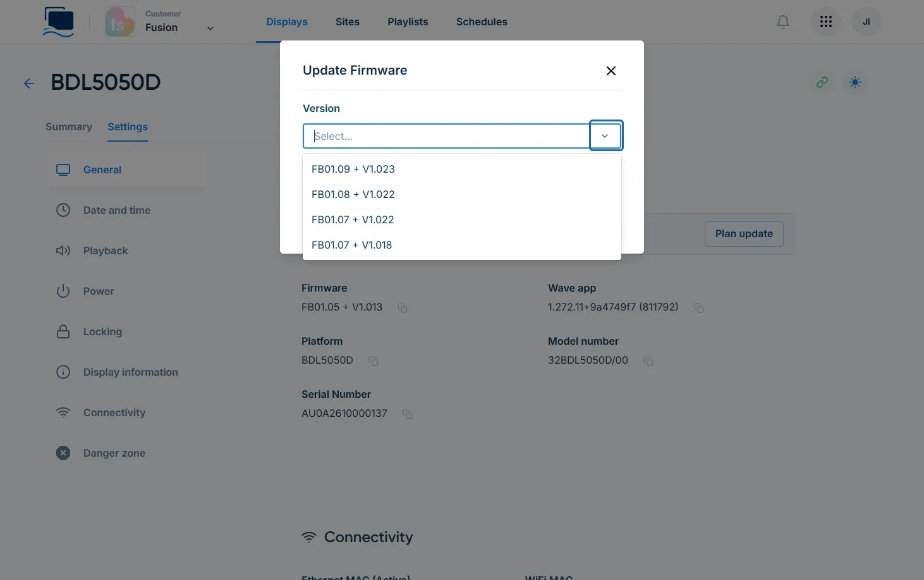The width and height of the screenshot is (924, 580).
Task: Open Power settings
Action: (x=126, y=291)
